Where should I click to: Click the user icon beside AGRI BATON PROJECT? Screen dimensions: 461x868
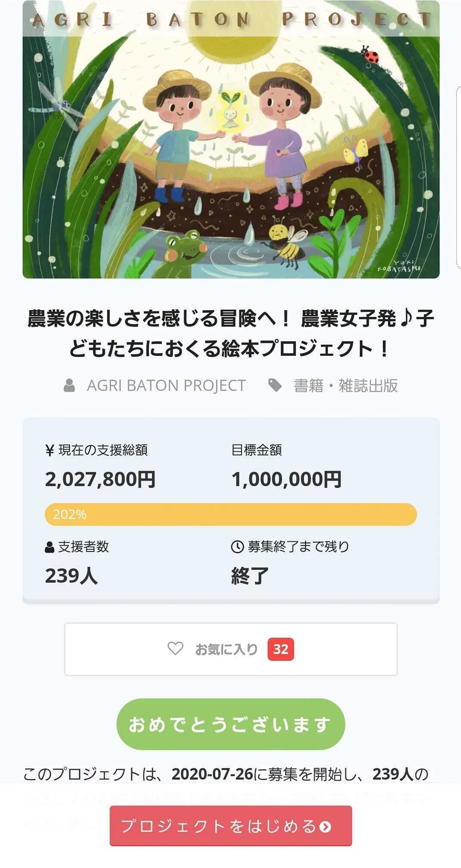69,385
